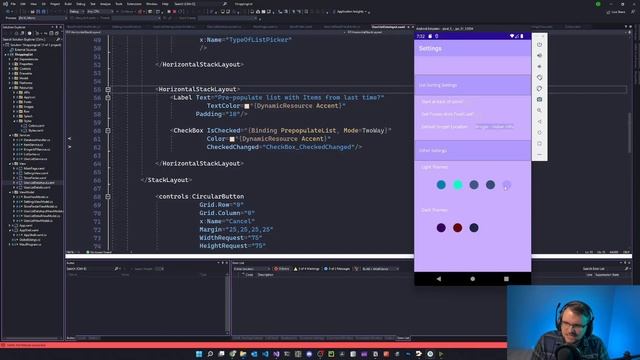The image size is (640, 360).
Task: Rotate emulator left using upper rotate icon
Action: point(539,77)
